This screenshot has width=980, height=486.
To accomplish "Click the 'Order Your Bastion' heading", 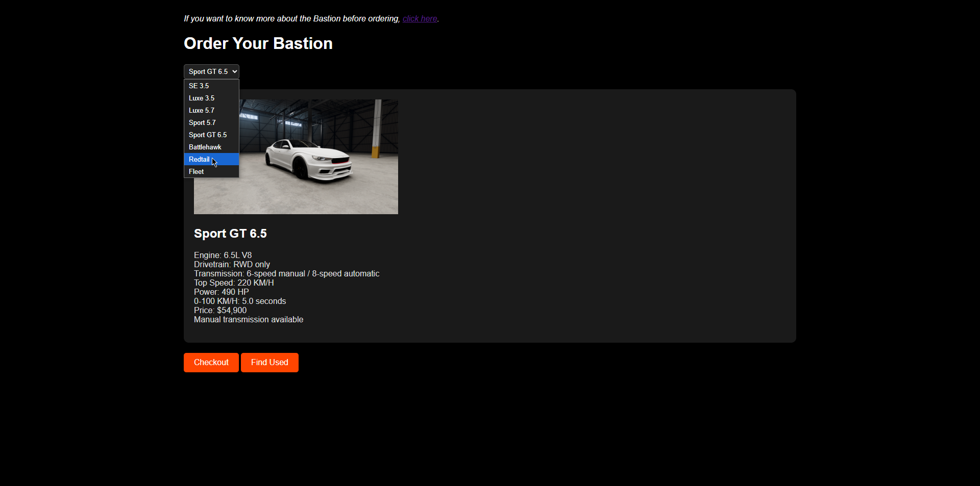I will [x=258, y=44].
